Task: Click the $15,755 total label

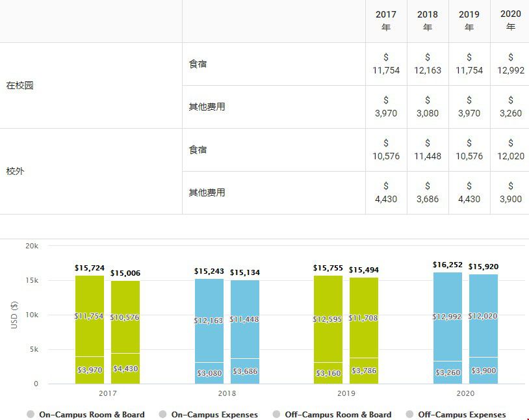Action: 328,268
